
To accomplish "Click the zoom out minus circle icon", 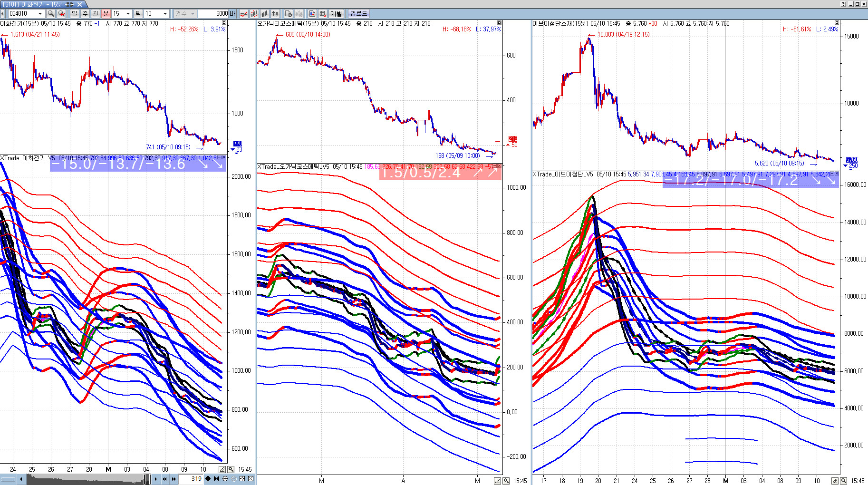I will [x=233, y=479].
